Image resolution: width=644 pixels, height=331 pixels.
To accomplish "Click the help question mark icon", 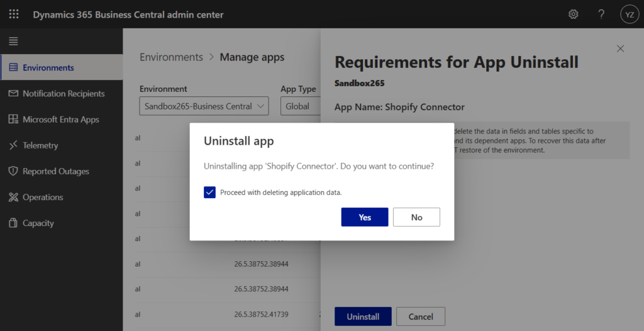I will pos(601,14).
